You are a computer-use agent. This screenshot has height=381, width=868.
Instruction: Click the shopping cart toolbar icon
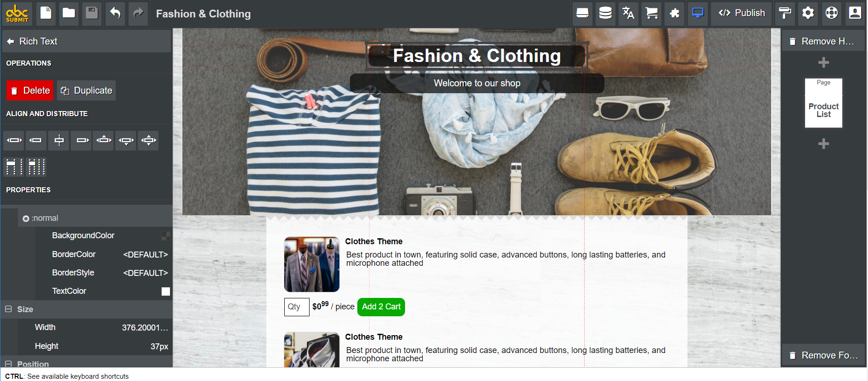651,13
